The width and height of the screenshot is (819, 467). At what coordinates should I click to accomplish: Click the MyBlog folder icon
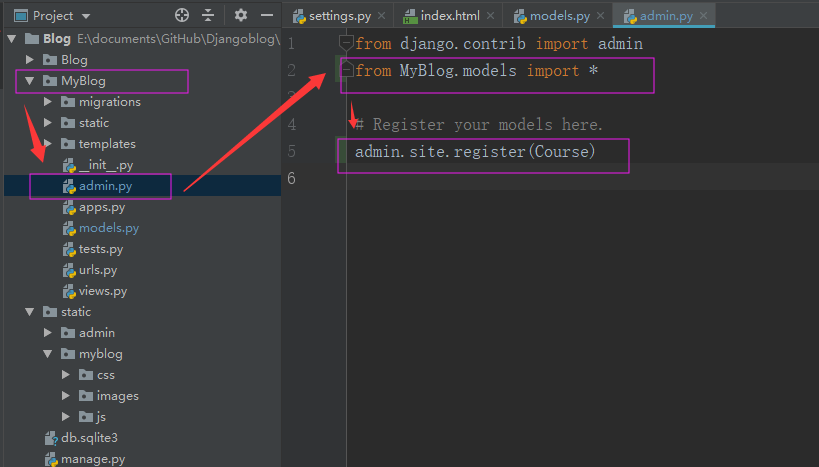(x=50, y=80)
